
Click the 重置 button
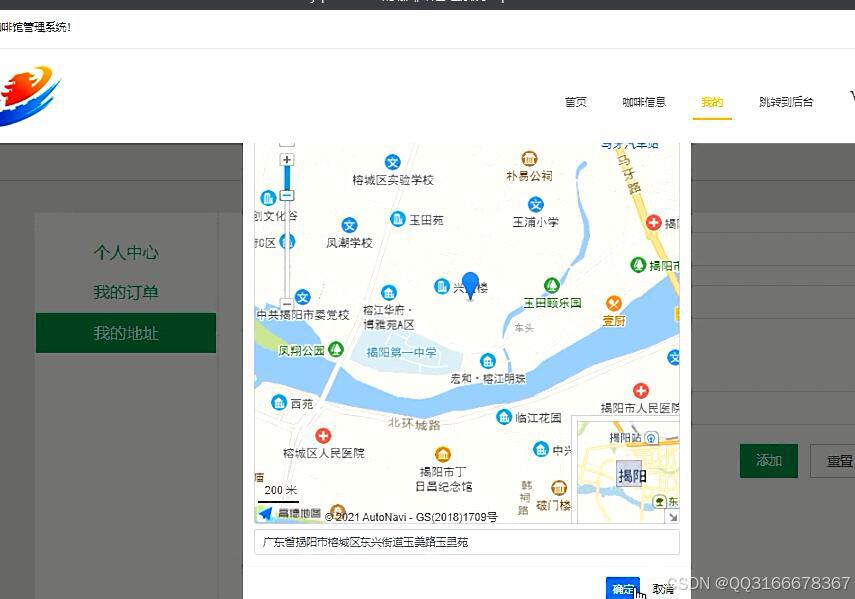pos(833,461)
